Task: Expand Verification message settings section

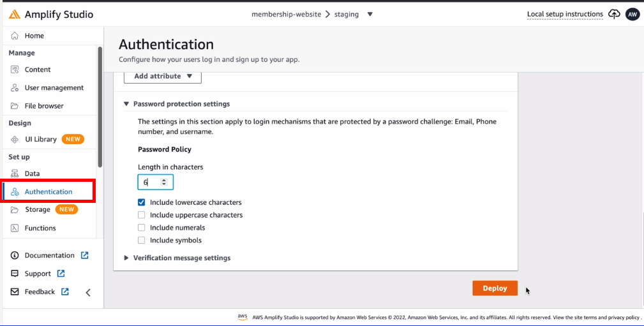Action: click(126, 258)
